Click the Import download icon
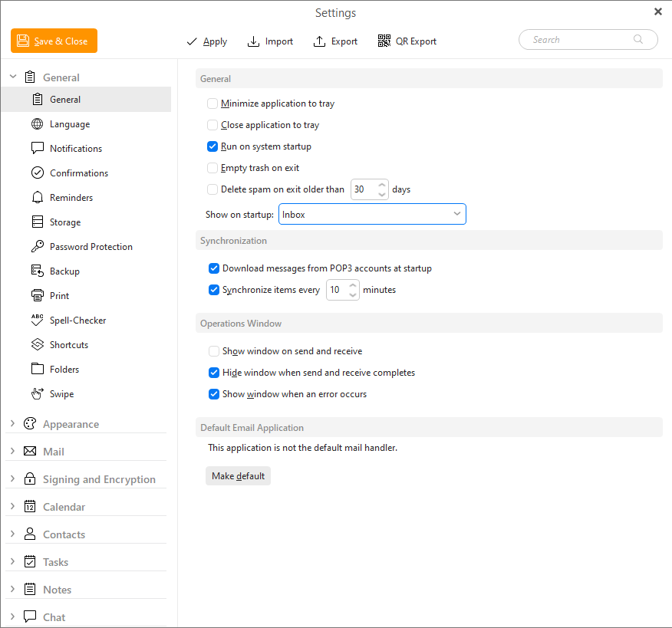This screenshot has height=628, width=672. click(254, 41)
